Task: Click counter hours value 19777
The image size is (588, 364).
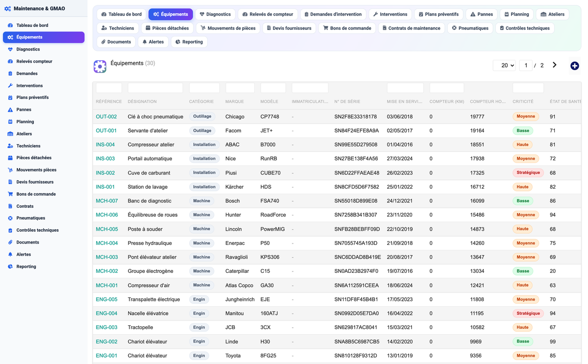Action: point(477,117)
